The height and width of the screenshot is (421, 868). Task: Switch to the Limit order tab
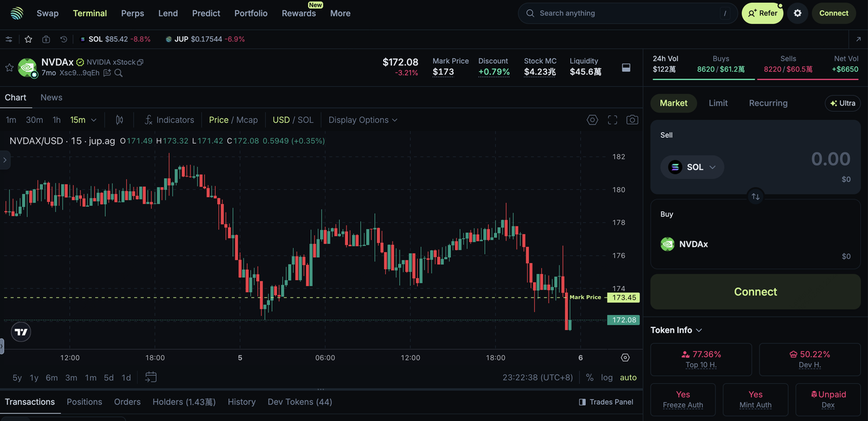coord(718,103)
